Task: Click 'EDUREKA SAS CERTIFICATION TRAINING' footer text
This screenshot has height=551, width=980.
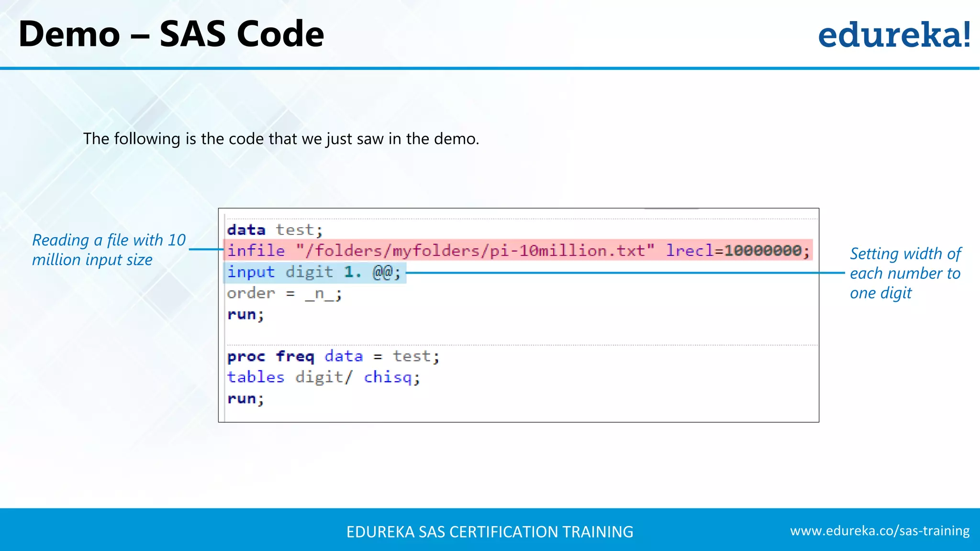Action: coord(490,532)
